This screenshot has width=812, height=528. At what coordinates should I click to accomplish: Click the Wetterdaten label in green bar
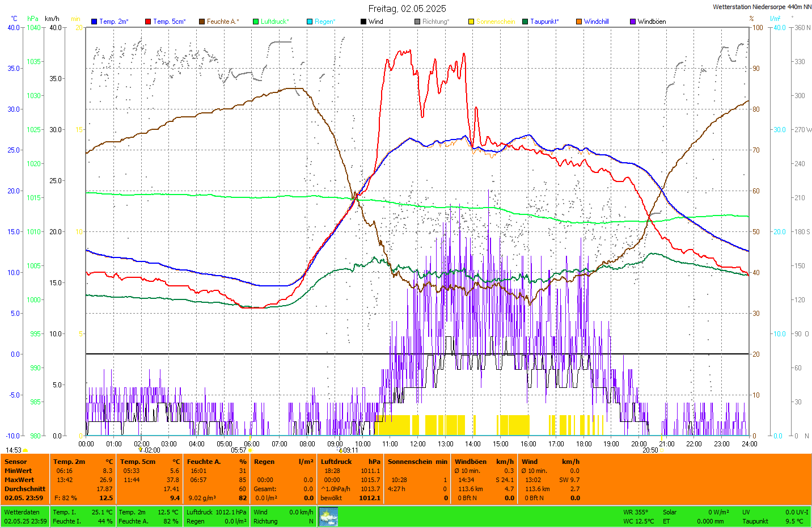click(22, 512)
